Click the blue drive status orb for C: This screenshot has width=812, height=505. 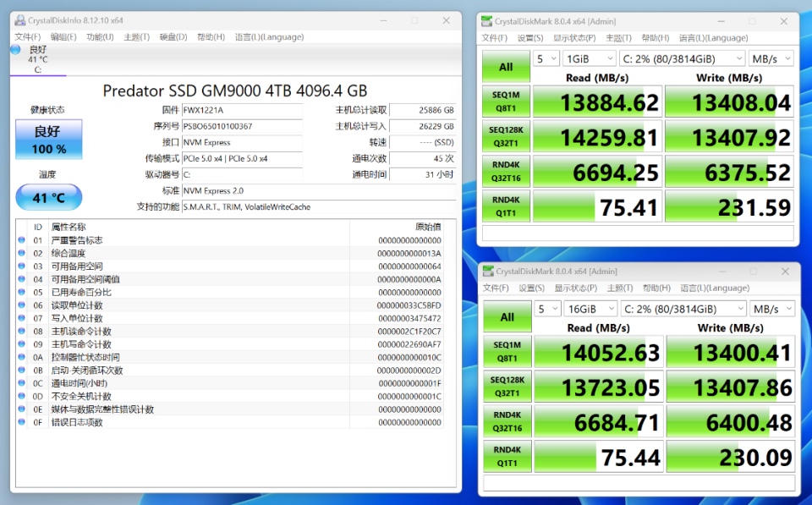[15, 50]
